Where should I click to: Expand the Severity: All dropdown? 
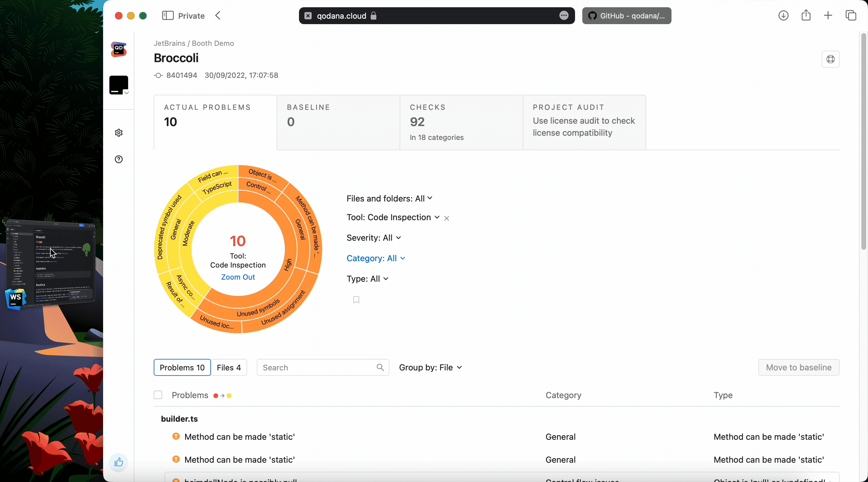[374, 238]
